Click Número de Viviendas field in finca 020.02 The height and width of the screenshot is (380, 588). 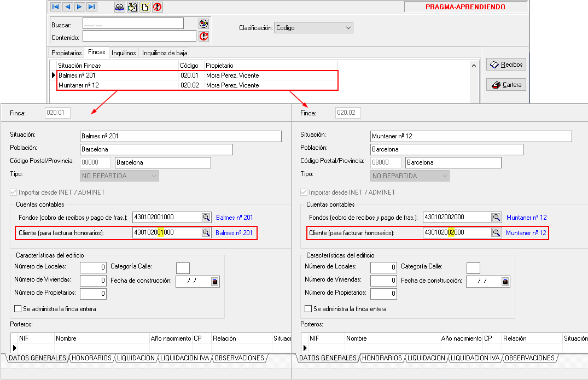(383, 280)
